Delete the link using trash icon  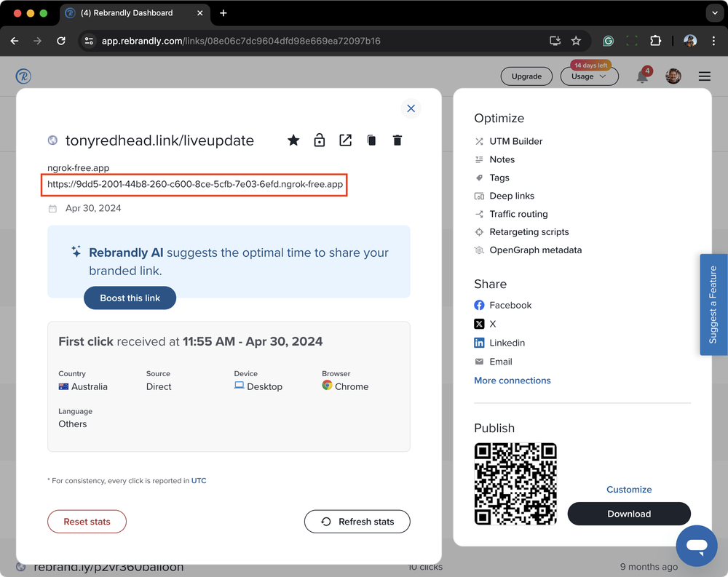pyautogui.click(x=397, y=140)
